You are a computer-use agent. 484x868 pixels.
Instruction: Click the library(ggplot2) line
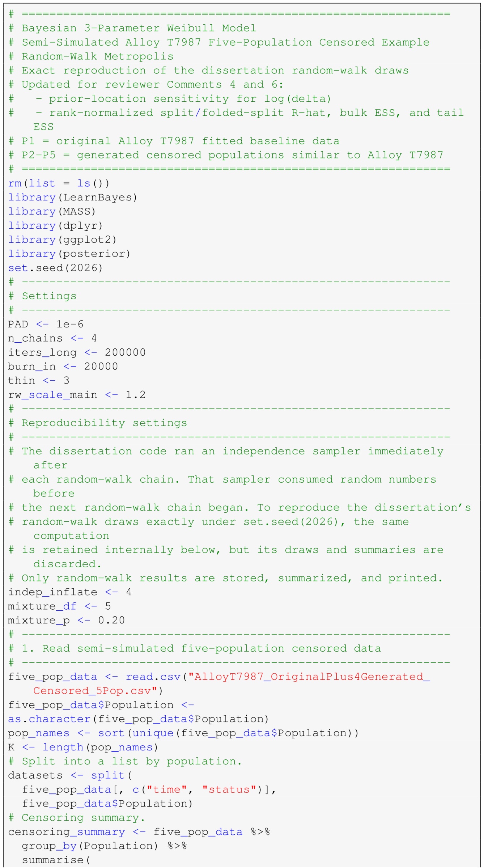coord(62,240)
